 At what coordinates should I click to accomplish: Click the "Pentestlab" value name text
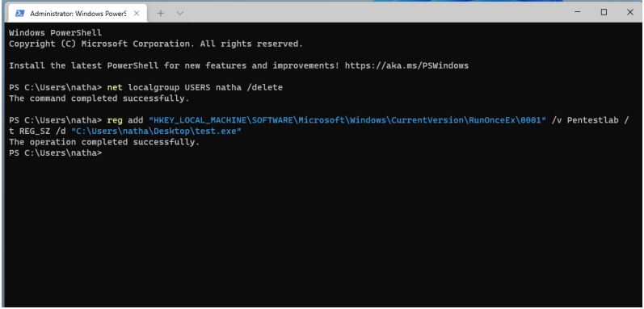click(x=592, y=120)
